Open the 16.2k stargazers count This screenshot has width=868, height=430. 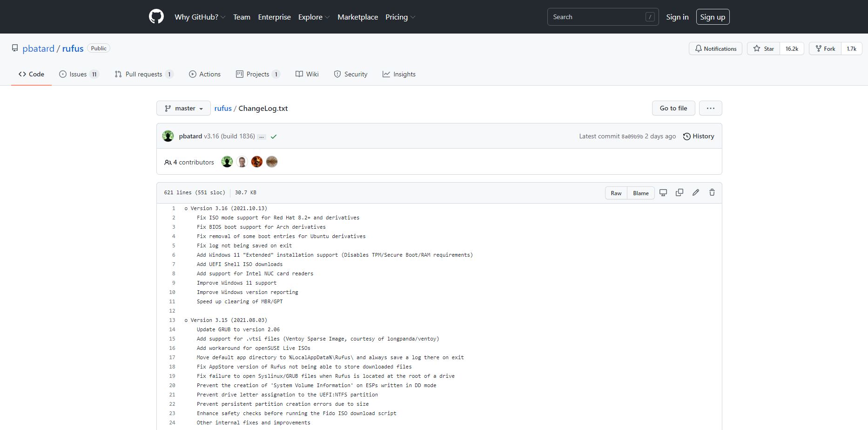click(792, 48)
